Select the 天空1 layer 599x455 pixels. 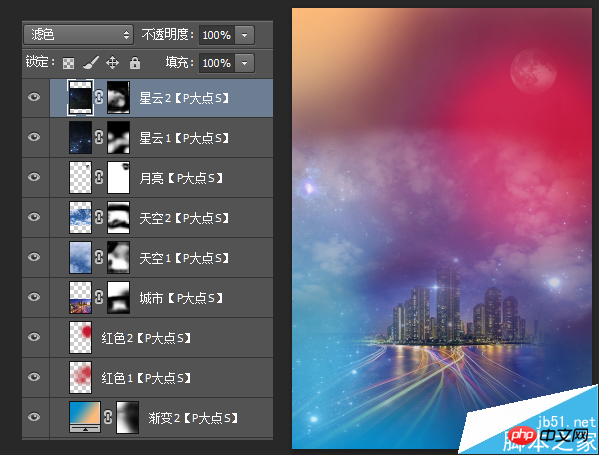(161, 257)
